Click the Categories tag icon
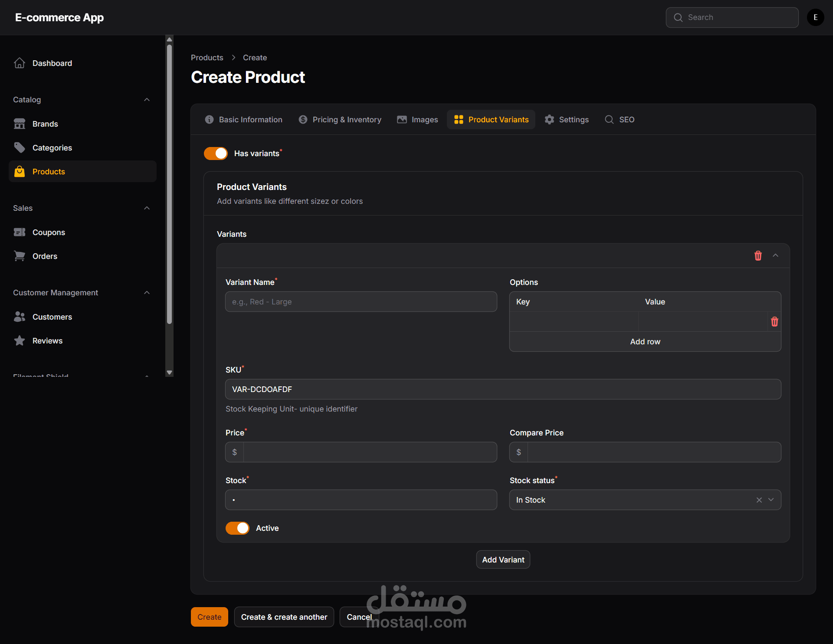The image size is (833, 644). [20, 148]
